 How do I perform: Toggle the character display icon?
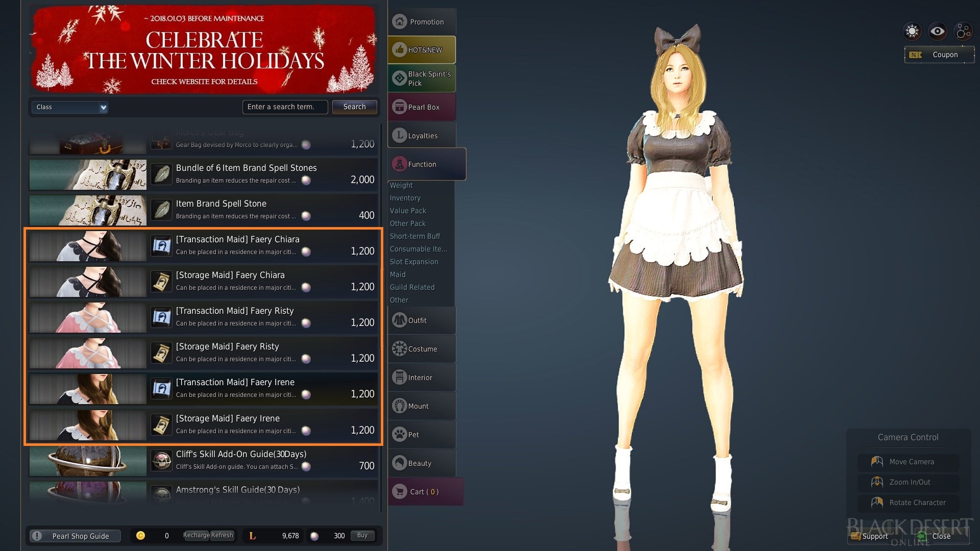point(963,31)
